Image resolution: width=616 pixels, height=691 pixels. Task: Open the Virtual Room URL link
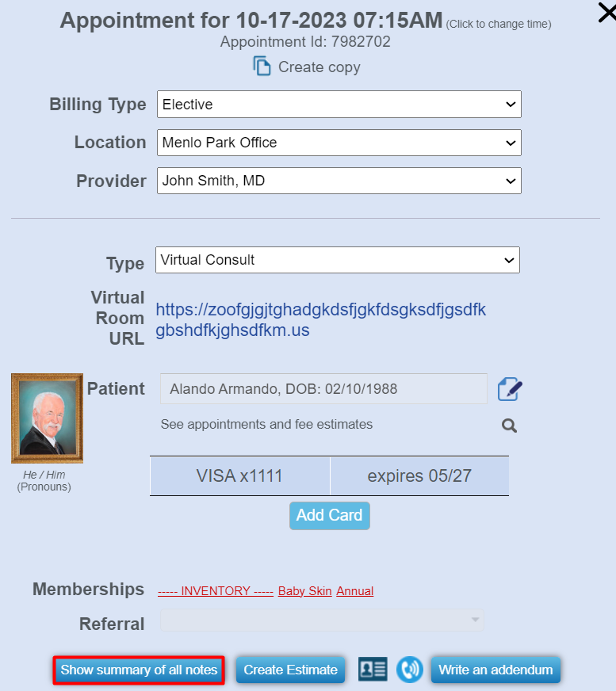[320, 319]
